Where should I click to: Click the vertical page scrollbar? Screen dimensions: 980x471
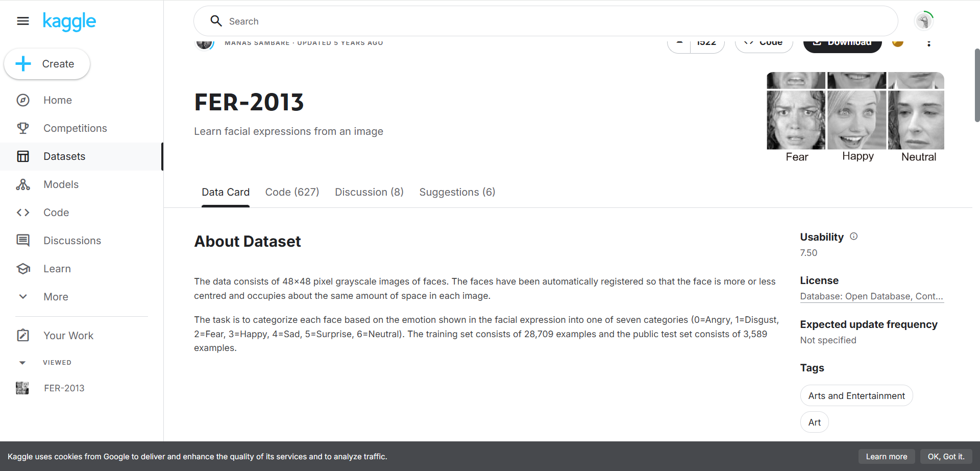coord(977,85)
